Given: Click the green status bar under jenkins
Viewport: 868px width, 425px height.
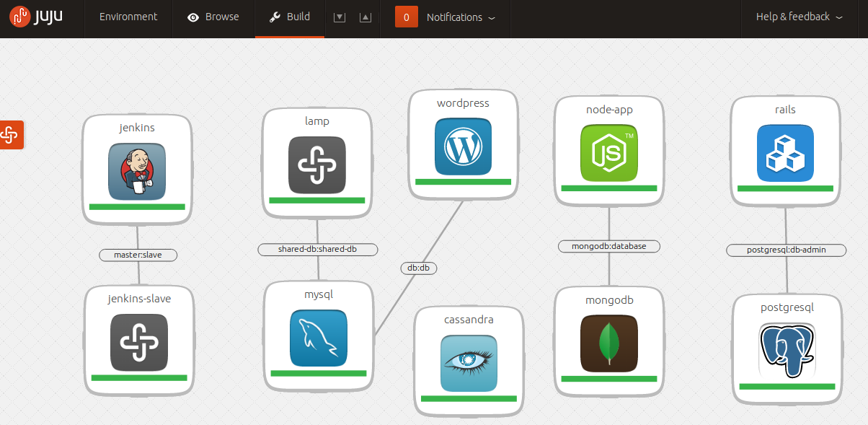Looking at the screenshot, I should [x=137, y=207].
